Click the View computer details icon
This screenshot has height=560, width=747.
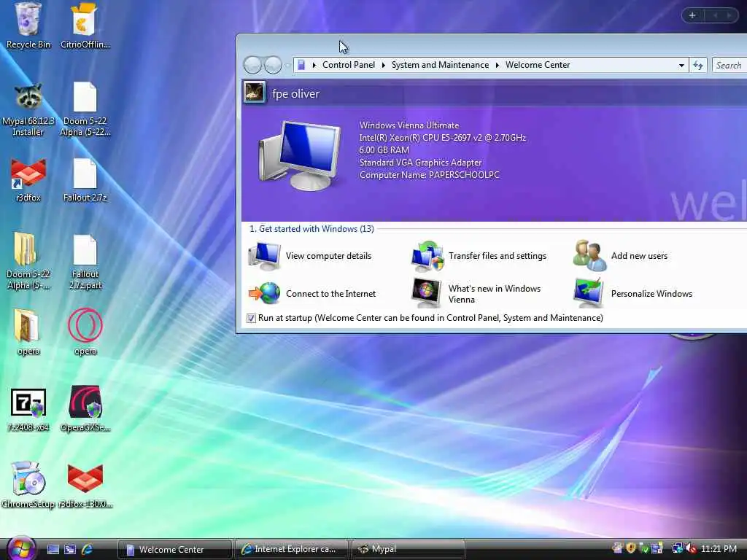click(264, 256)
